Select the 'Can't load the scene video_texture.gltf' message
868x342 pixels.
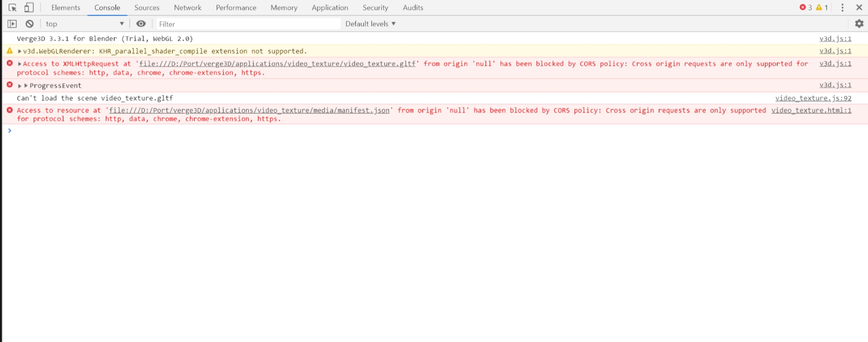click(95, 98)
